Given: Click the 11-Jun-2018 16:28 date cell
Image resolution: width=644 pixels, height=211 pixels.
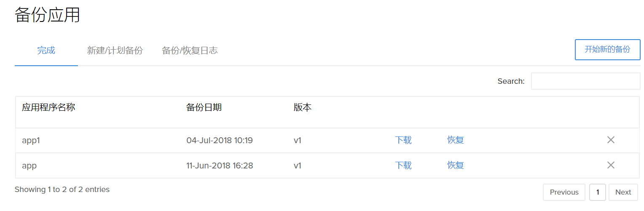Looking at the screenshot, I should point(220,166).
